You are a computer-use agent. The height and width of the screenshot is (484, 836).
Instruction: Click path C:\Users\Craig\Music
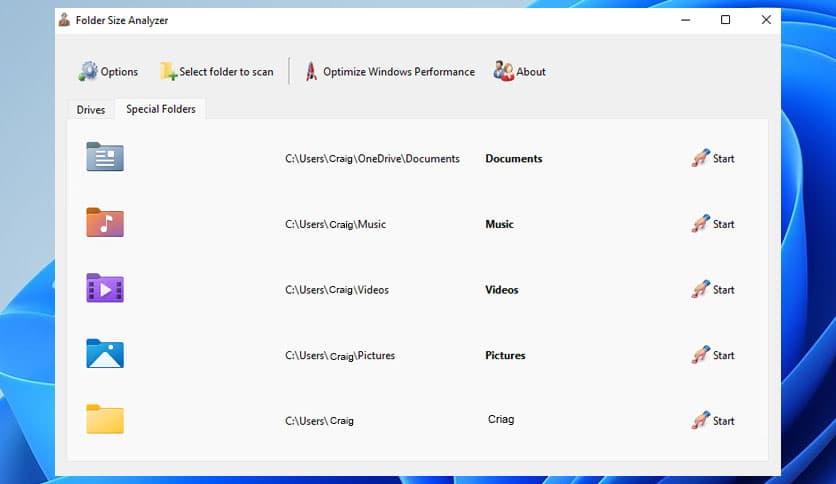335,224
